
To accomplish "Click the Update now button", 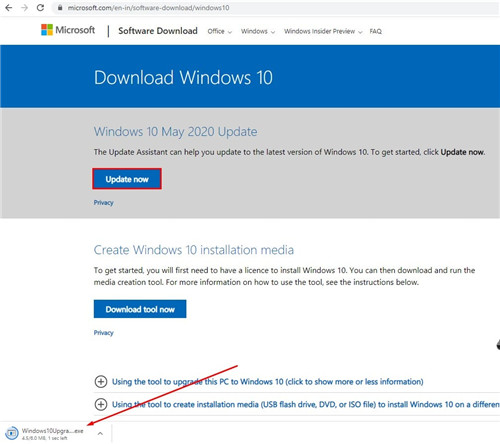I will click(127, 179).
